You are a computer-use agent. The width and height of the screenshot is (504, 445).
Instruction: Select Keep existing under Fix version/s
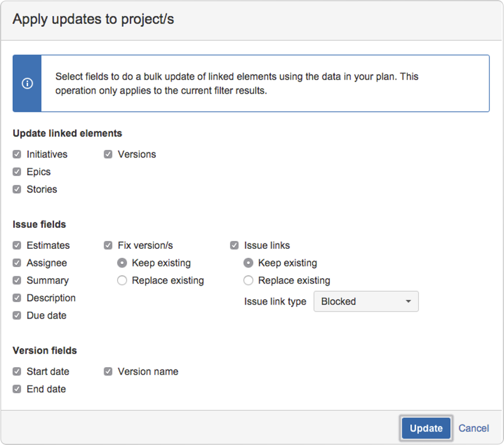[x=122, y=263]
